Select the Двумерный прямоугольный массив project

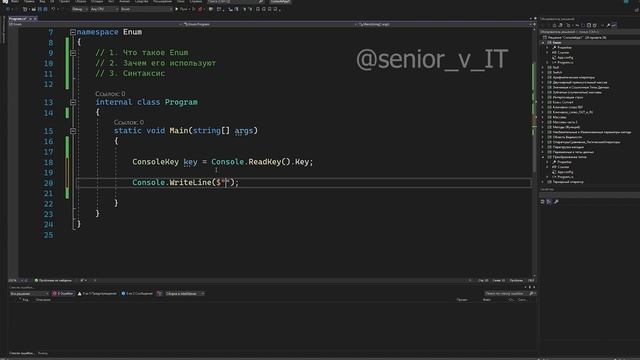pos(579,82)
